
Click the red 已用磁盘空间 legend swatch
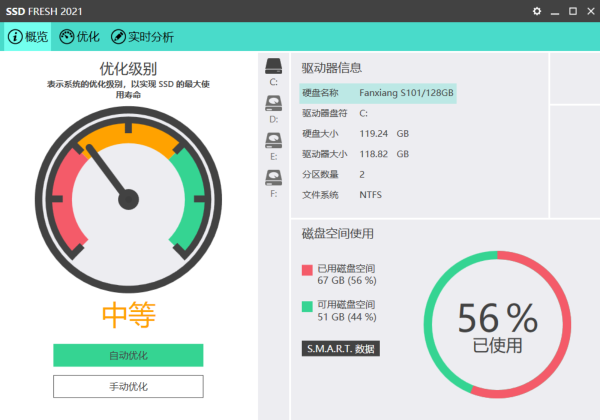[x=307, y=270]
